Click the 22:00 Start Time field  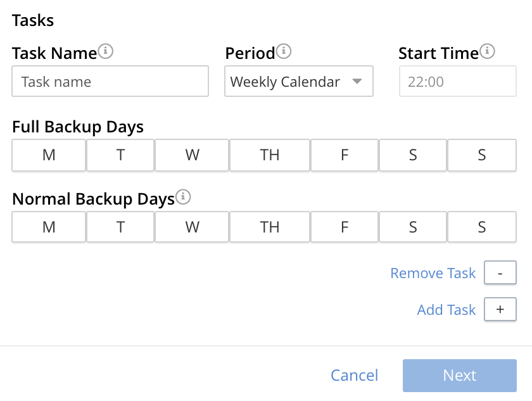pyautogui.click(x=457, y=81)
